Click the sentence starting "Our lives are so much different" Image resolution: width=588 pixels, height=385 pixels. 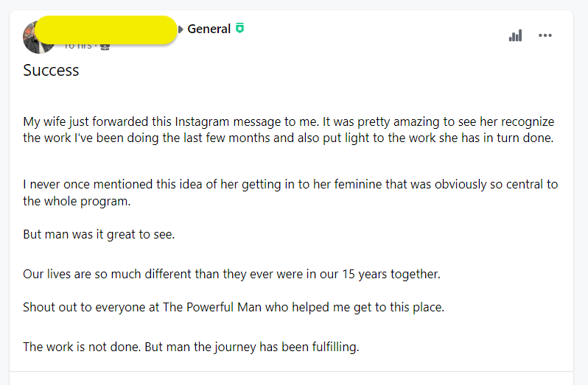(x=231, y=275)
